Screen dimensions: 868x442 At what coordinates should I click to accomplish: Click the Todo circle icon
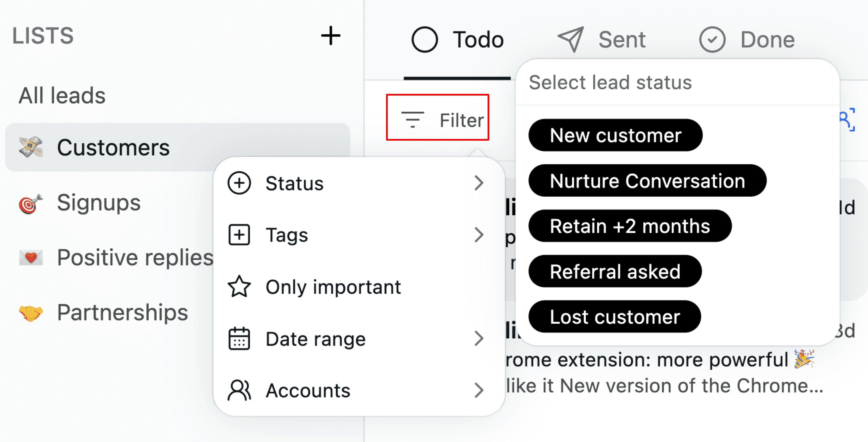[x=425, y=39]
